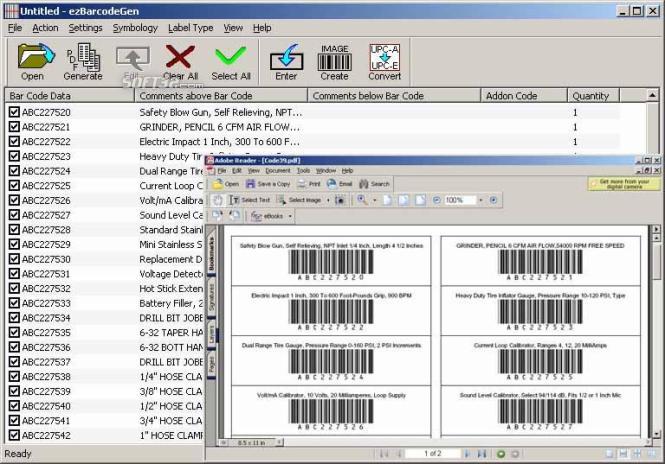
Task: Open the Label Type menu
Action: pyautogui.click(x=190, y=28)
